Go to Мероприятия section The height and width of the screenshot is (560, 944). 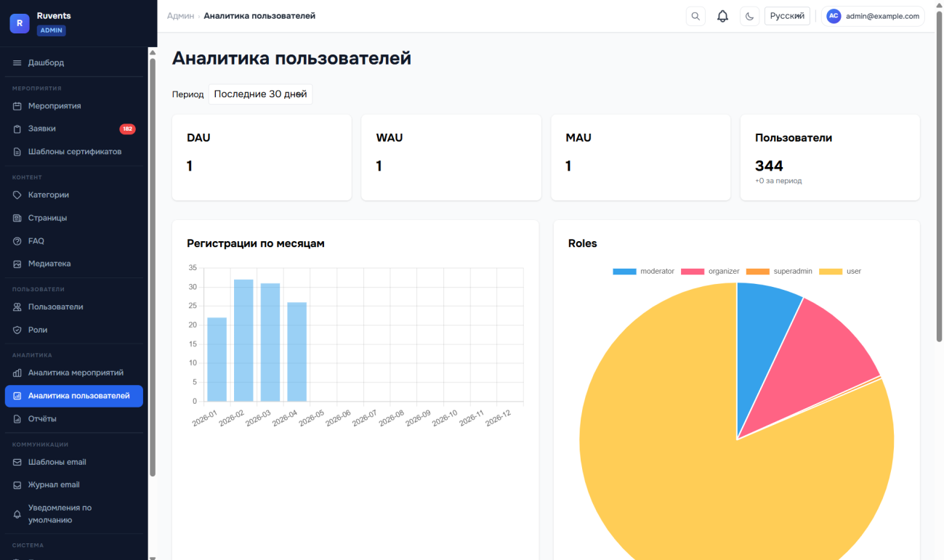point(74,106)
